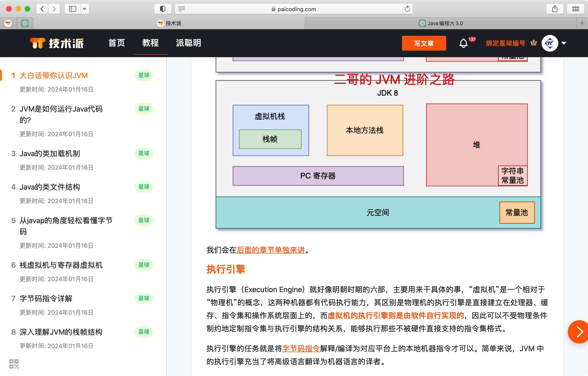Screen dimensions: 588x376
Task: Click the QR code icon at the sidebar bottom
Action: tap(14, 364)
